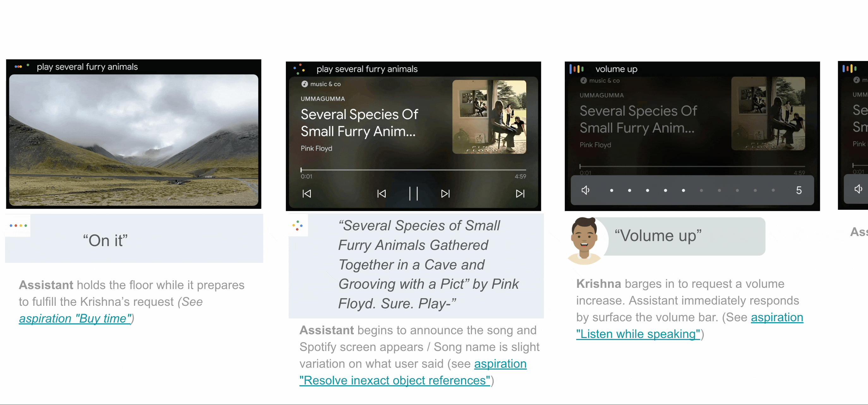Click the speaker icon in the volume bar showing 5

[586, 190]
